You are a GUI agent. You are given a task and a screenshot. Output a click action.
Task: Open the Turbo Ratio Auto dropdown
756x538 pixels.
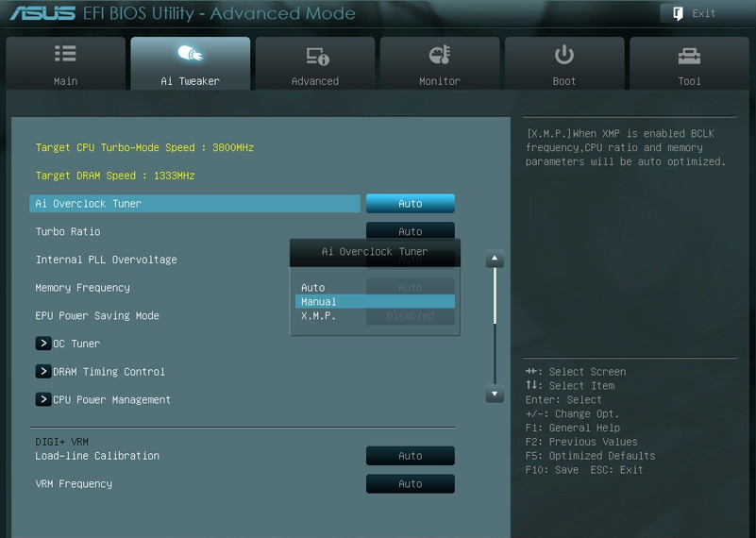tap(411, 230)
